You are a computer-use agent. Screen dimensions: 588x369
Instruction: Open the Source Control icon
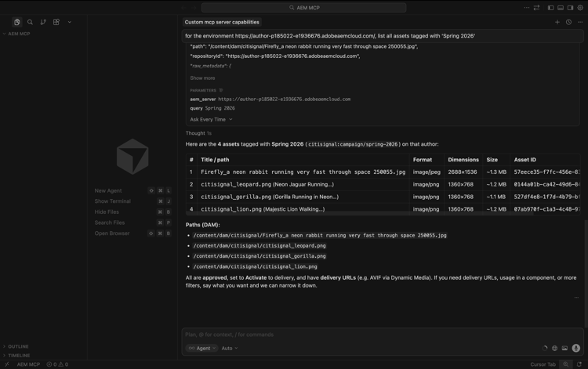43,22
